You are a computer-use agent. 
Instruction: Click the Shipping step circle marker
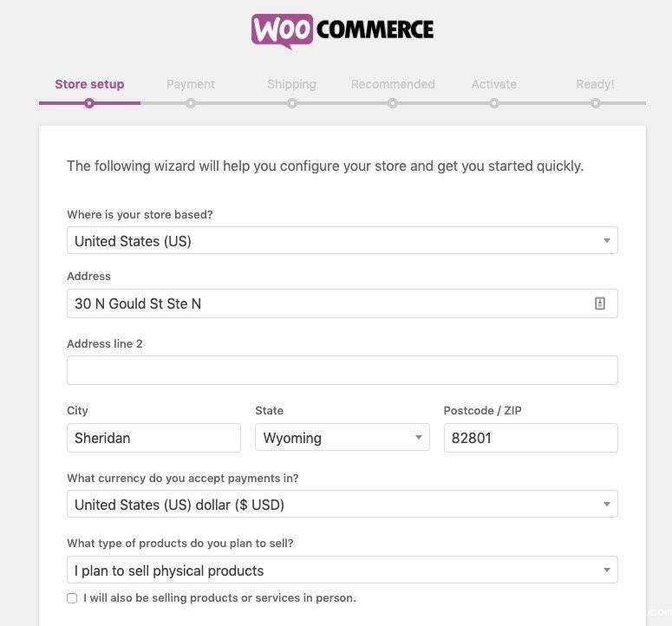click(x=292, y=103)
